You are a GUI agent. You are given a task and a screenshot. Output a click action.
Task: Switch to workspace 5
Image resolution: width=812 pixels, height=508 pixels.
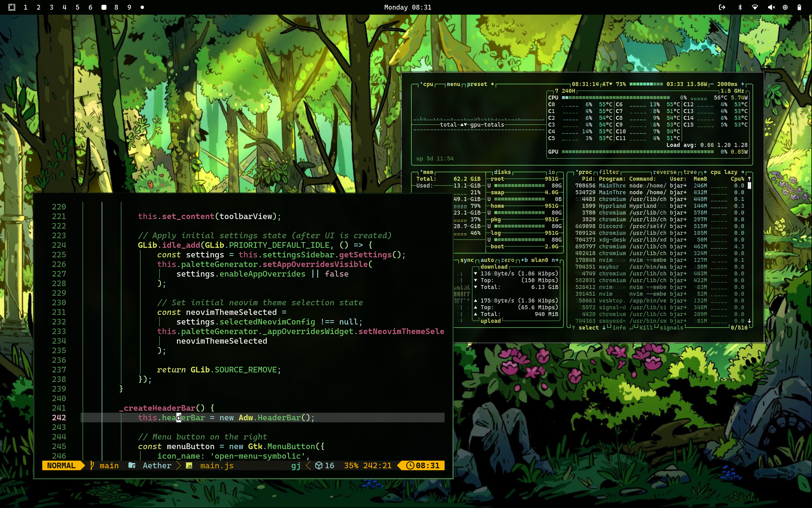click(77, 7)
